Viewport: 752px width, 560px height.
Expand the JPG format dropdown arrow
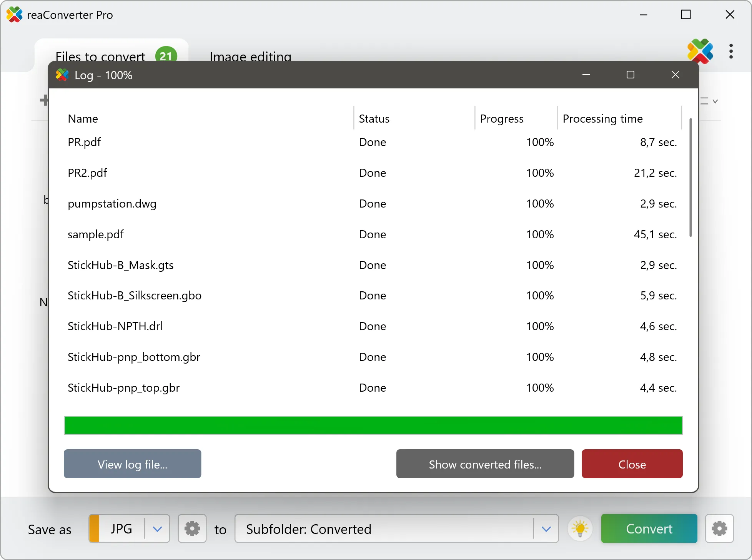coord(157,529)
